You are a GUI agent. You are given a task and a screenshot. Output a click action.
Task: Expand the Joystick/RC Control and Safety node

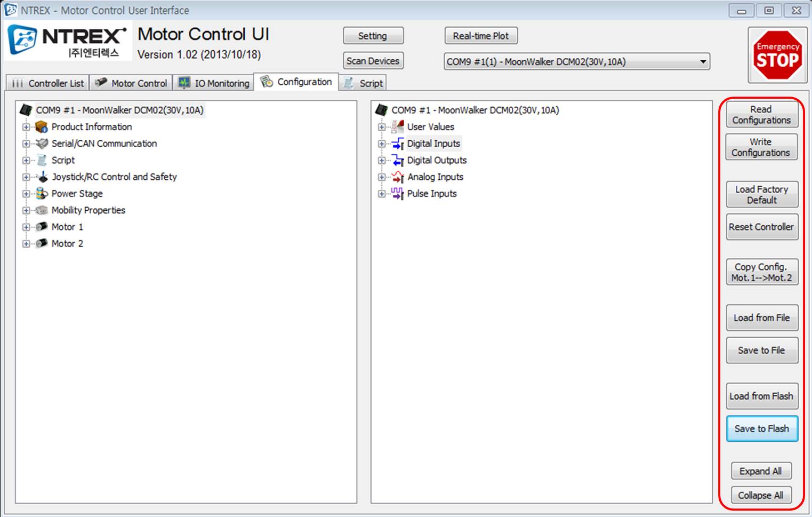click(x=26, y=177)
